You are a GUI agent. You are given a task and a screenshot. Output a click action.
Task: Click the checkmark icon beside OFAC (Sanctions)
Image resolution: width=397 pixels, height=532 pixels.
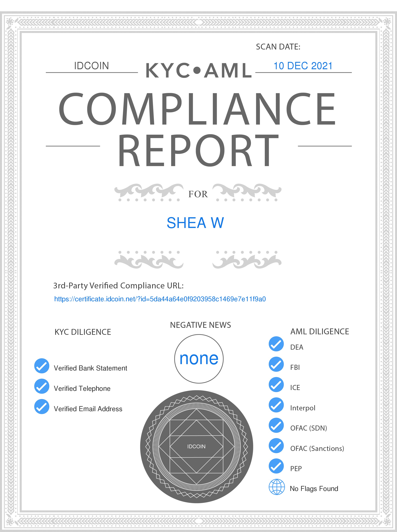pyautogui.click(x=276, y=446)
